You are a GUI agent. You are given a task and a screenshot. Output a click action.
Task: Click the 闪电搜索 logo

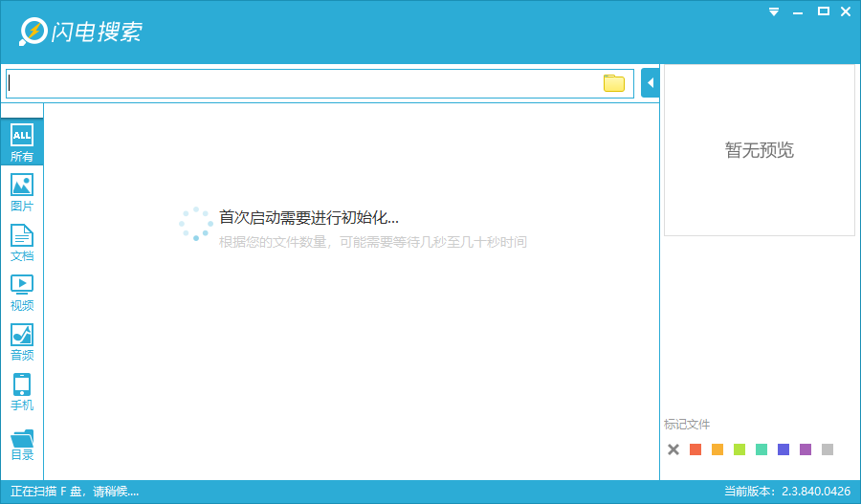click(80, 32)
